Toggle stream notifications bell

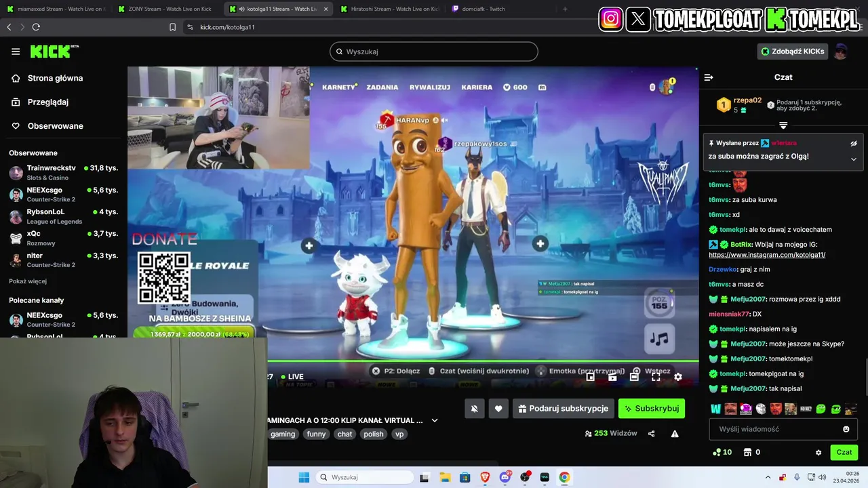click(475, 409)
